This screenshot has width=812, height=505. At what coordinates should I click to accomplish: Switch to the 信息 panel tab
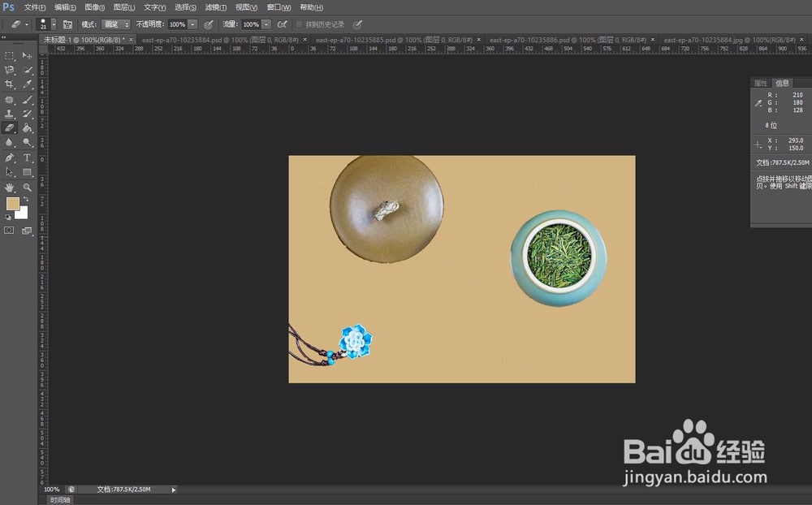[782, 84]
